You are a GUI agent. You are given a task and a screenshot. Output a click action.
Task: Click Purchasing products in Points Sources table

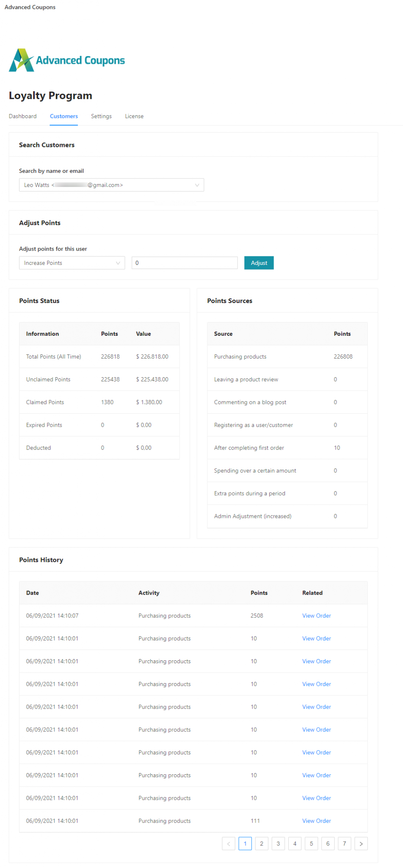[240, 356]
